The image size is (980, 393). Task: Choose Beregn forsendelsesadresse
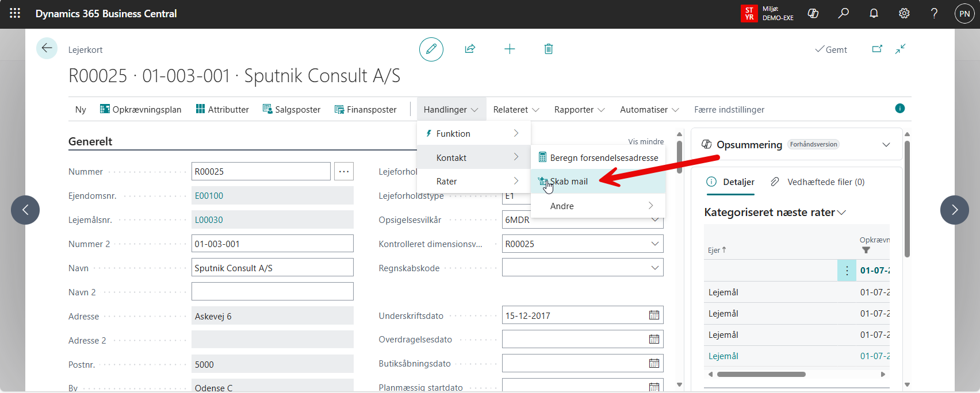pos(598,157)
